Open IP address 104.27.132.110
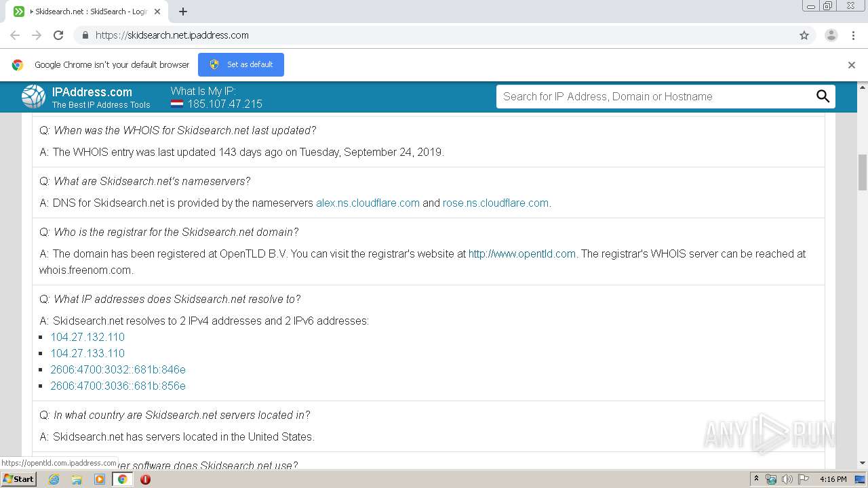The width and height of the screenshot is (868, 488). (x=87, y=337)
